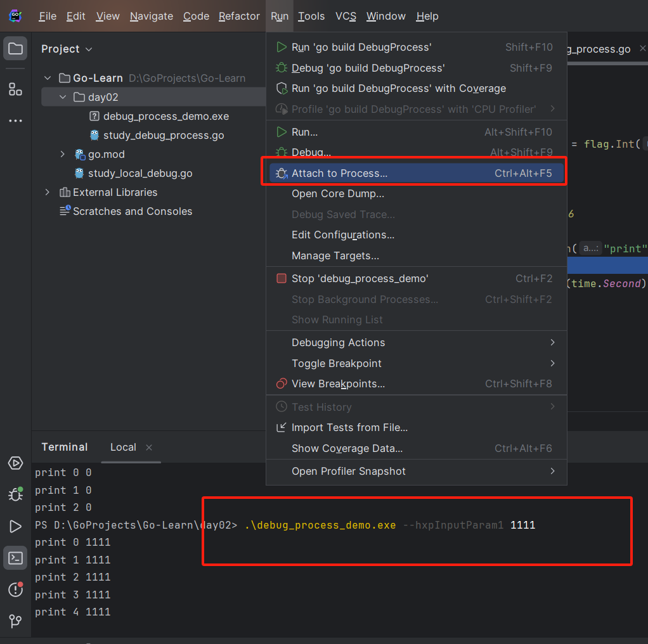
Task: Close the Local terminal tab
Action: click(x=149, y=447)
